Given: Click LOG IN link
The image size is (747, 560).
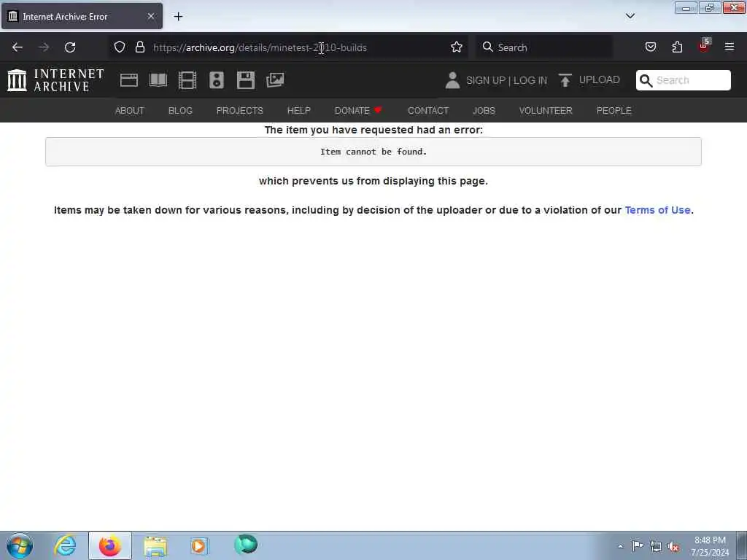Looking at the screenshot, I should pyautogui.click(x=530, y=80).
